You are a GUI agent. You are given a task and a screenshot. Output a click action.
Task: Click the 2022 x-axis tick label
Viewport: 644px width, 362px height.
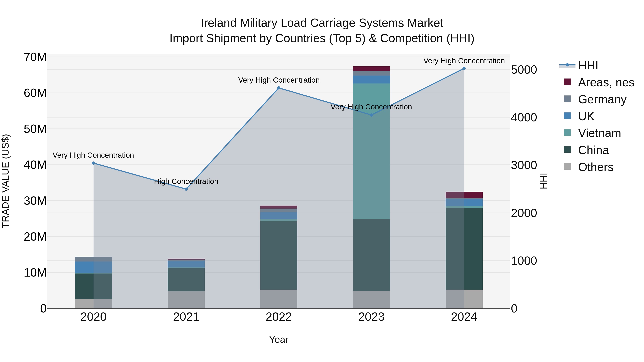[x=279, y=317]
